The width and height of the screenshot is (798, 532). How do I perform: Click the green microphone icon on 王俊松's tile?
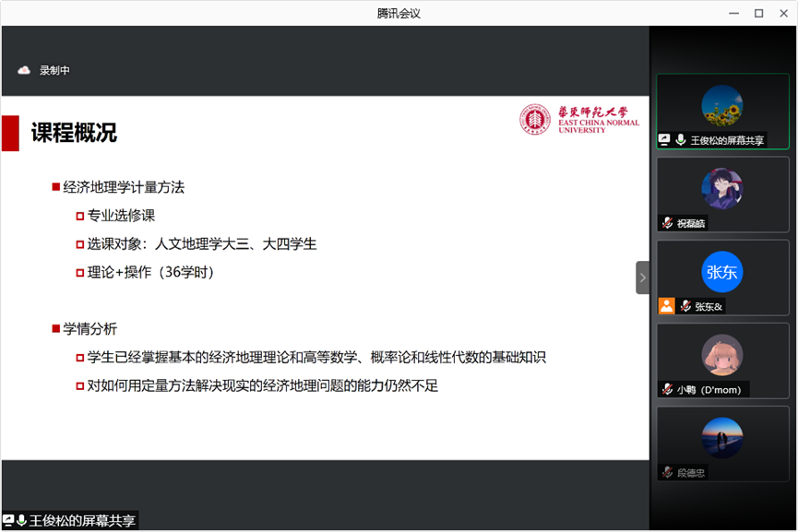(x=681, y=140)
